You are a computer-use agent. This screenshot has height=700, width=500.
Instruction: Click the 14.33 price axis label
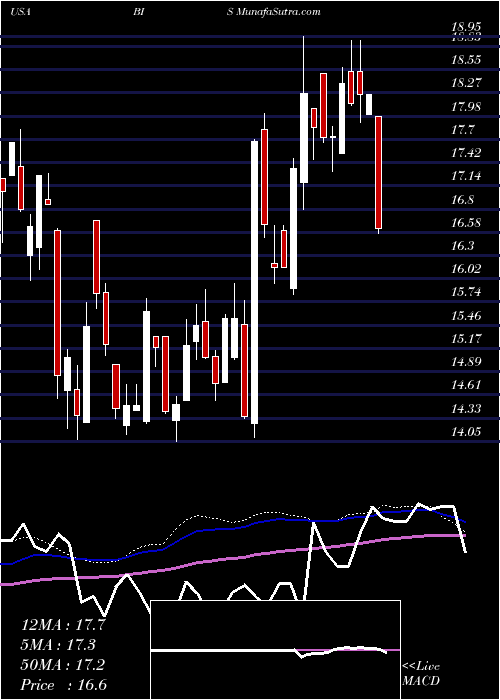point(466,408)
